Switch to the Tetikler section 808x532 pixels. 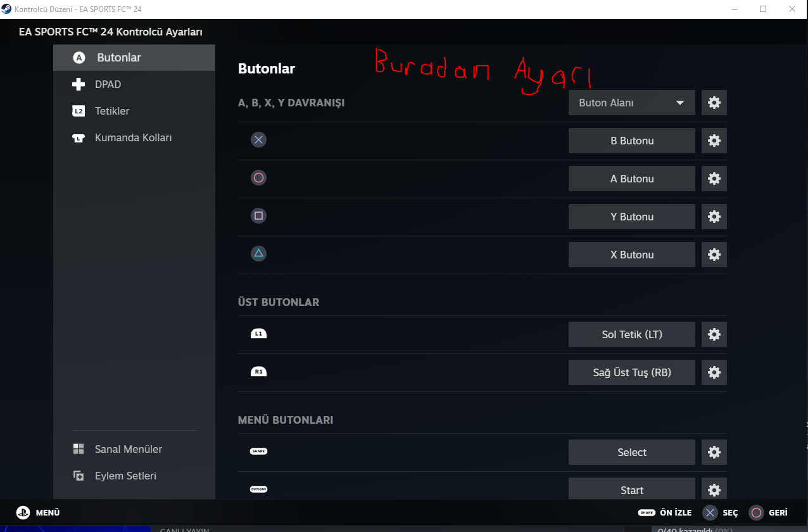[134, 111]
